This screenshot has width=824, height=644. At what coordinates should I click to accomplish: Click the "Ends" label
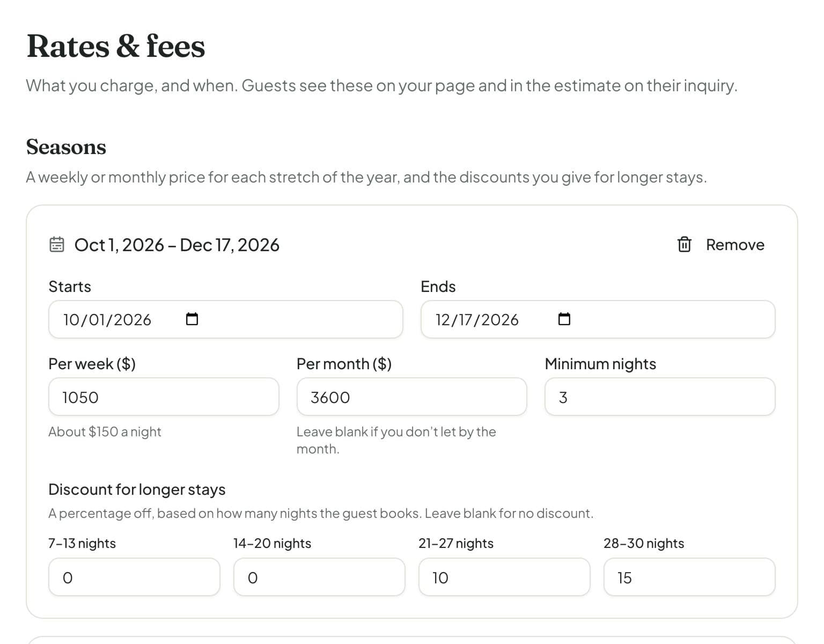pos(438,287)
